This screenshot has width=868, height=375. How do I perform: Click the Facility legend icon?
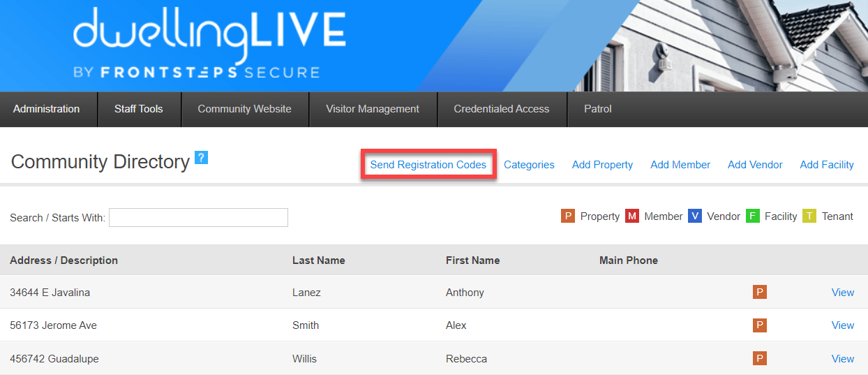752,216
